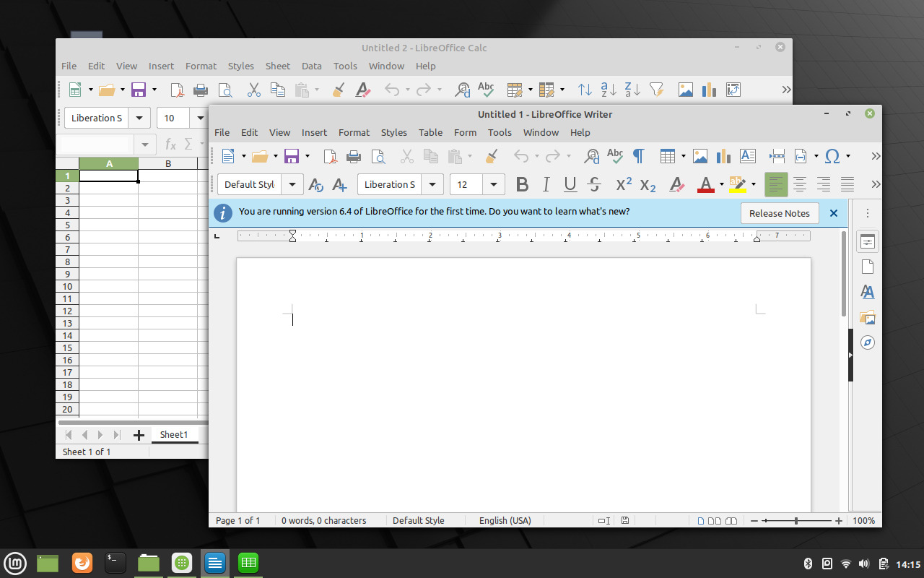Click English (USA) language in status bar
The height and width of the screenshot is (578, 924).
pyautogui.click(x=505, y=520)
